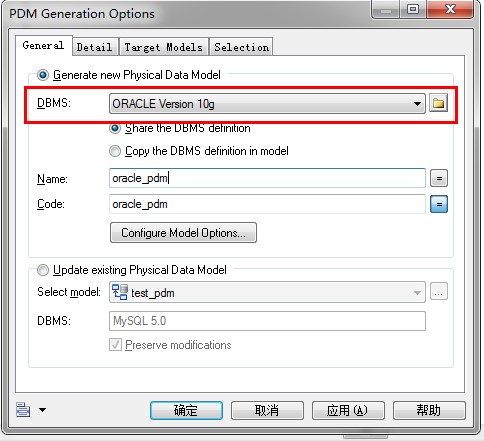The height and width of the screenshot is (441, 484).
Task: Switch to the General tab
Action: 43,45
